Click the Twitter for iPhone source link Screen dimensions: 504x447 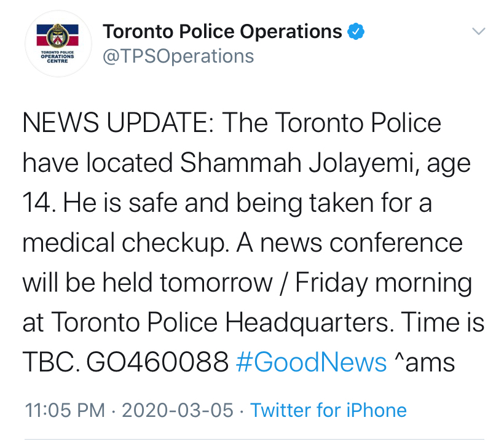[x=328, y=410]
